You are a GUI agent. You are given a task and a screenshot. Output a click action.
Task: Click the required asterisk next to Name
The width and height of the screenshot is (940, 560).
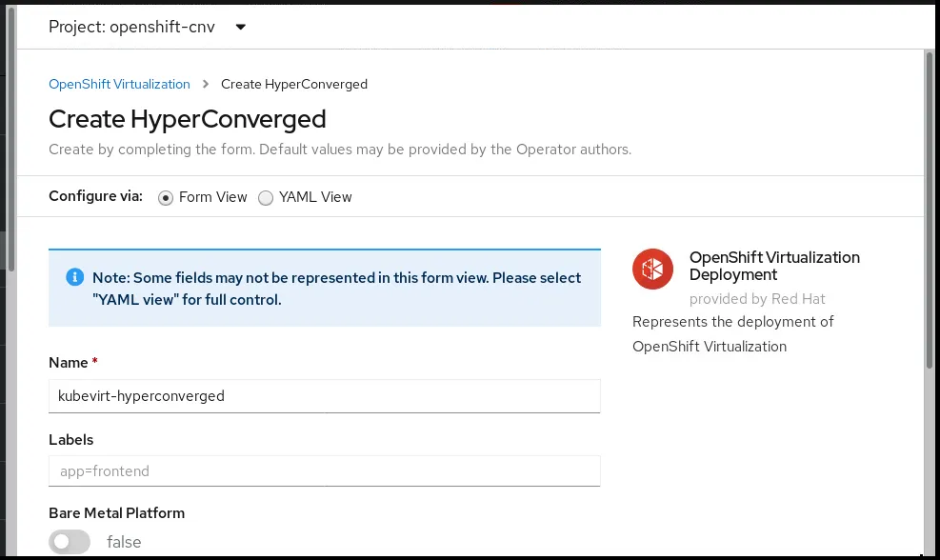pos(95,363)
